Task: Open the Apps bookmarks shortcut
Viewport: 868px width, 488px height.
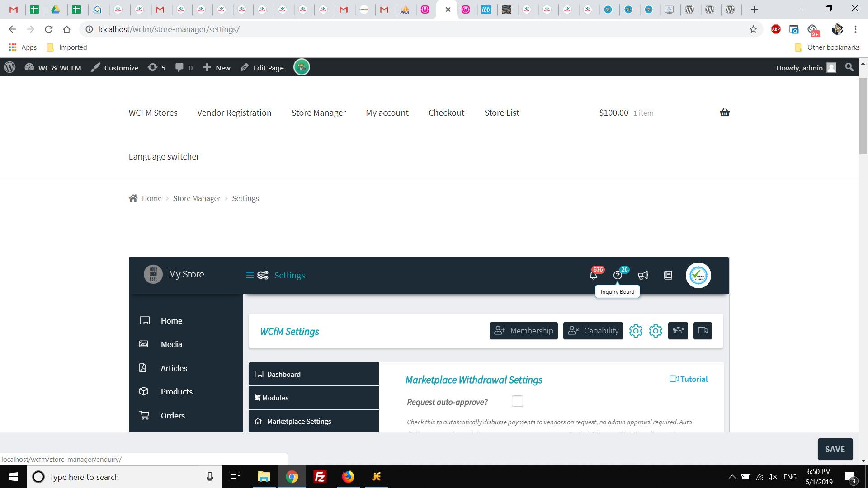Action: click(x=23, y=47)
